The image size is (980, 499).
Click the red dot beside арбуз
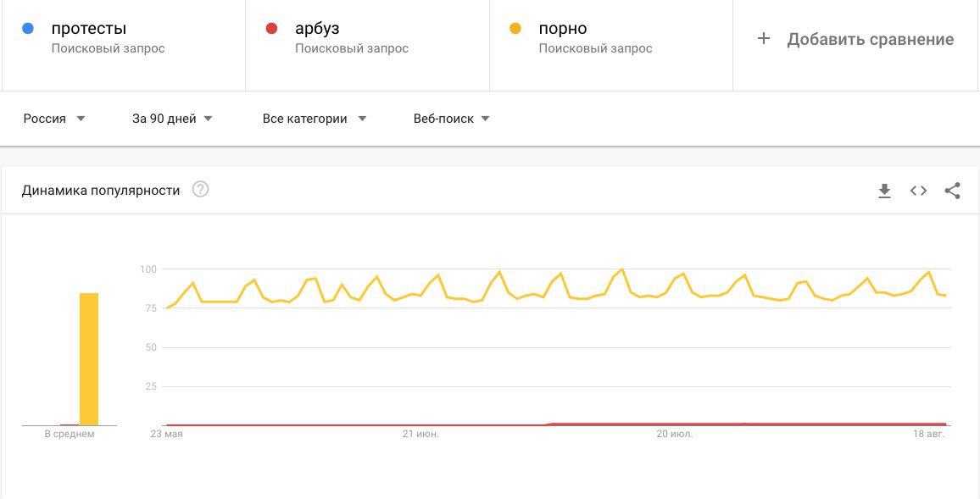[x=271, y=29]
